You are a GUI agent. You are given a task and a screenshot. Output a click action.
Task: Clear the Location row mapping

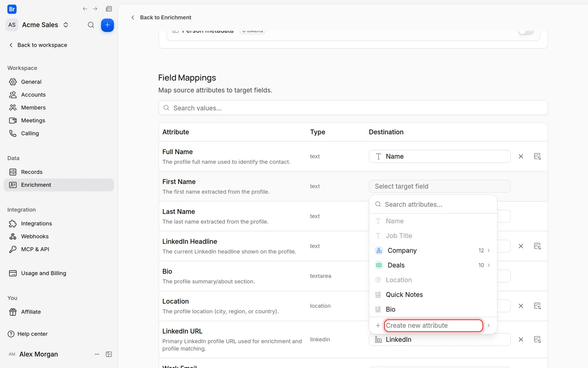tap(521, 306)
